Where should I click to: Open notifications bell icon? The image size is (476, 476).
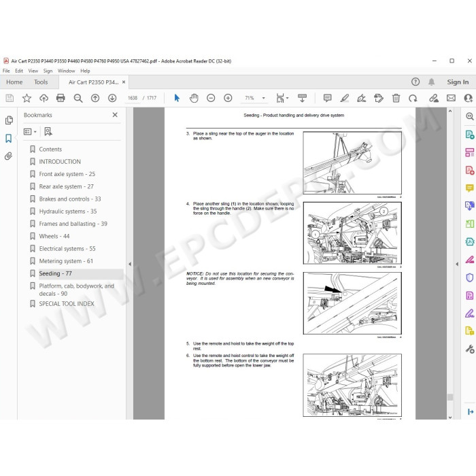(x=431, y=82)
